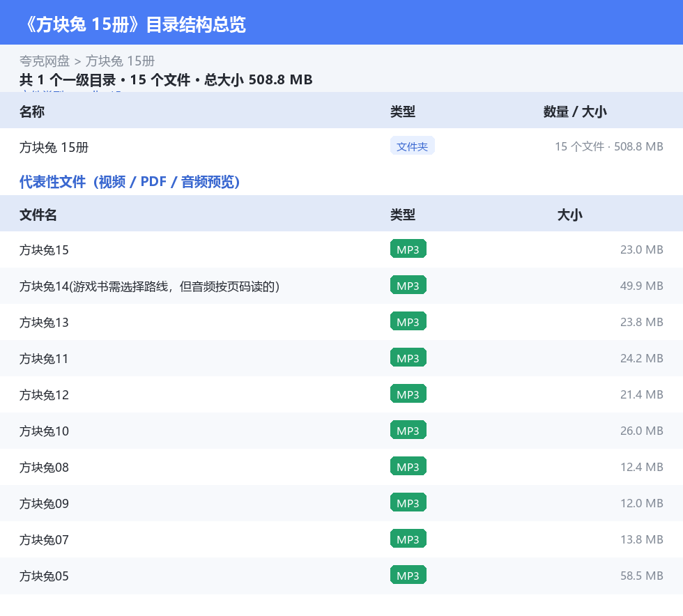Select the MP3 badge for 方块兔07
This screenshot has width=683, height=616.
(408, 539)
